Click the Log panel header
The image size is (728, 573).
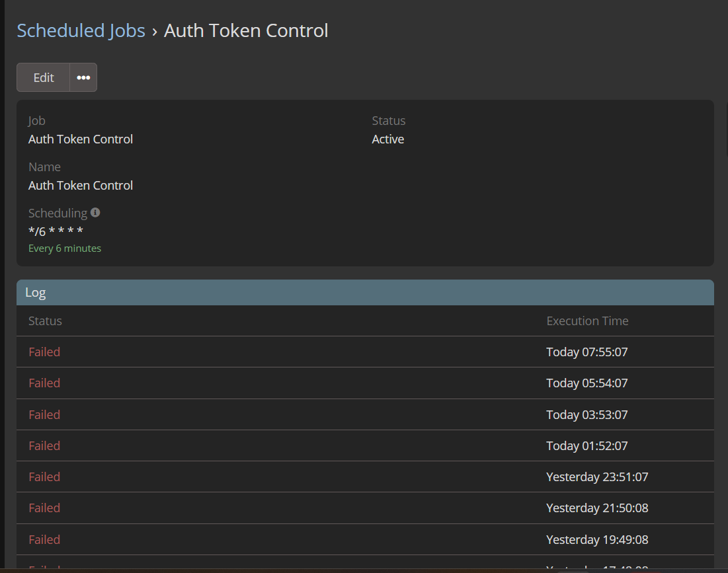[365, 292]
